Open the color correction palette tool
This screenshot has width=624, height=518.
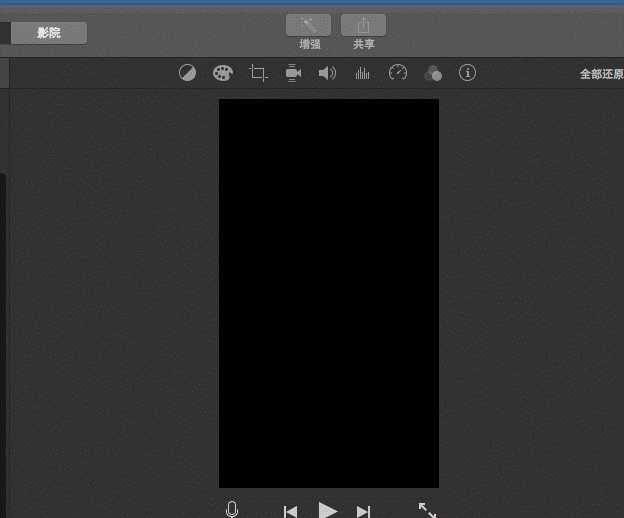[x=223, y=73]
